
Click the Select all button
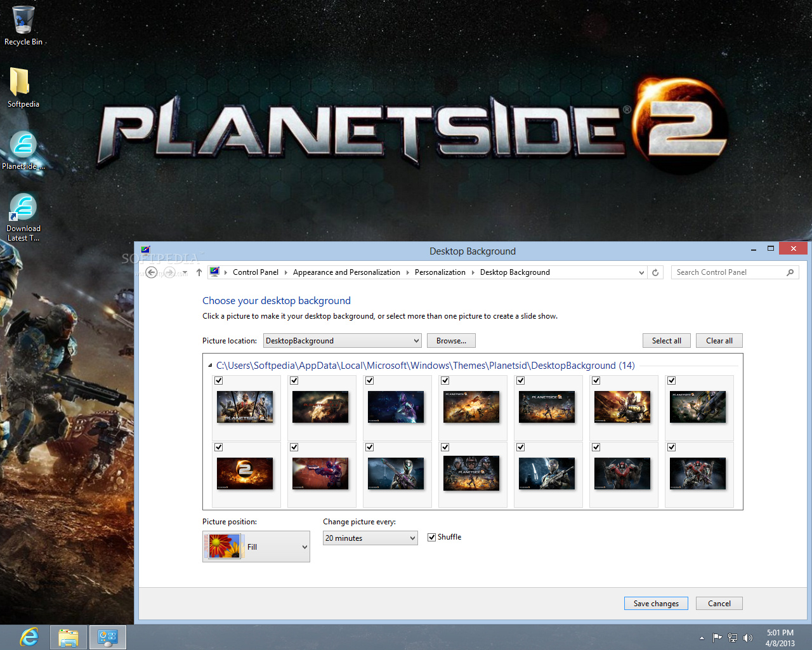click(667, 341)
